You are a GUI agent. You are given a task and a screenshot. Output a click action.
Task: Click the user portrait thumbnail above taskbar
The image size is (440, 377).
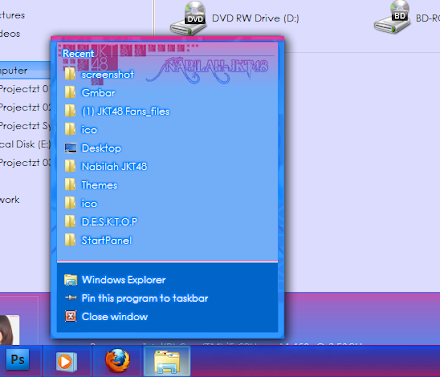pos(9,330)
